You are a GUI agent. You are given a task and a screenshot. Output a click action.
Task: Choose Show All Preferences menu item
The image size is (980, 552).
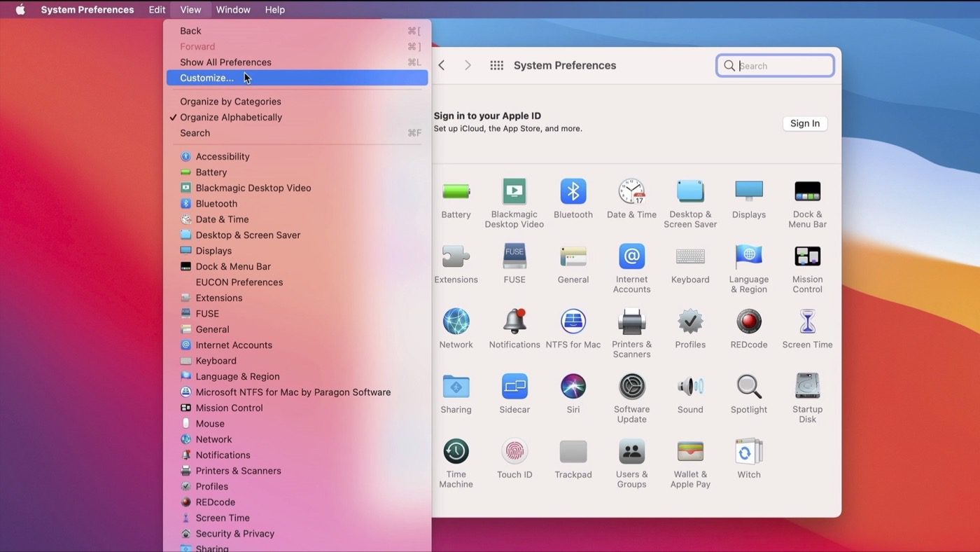pyautogui.click(x=297, y=62)
